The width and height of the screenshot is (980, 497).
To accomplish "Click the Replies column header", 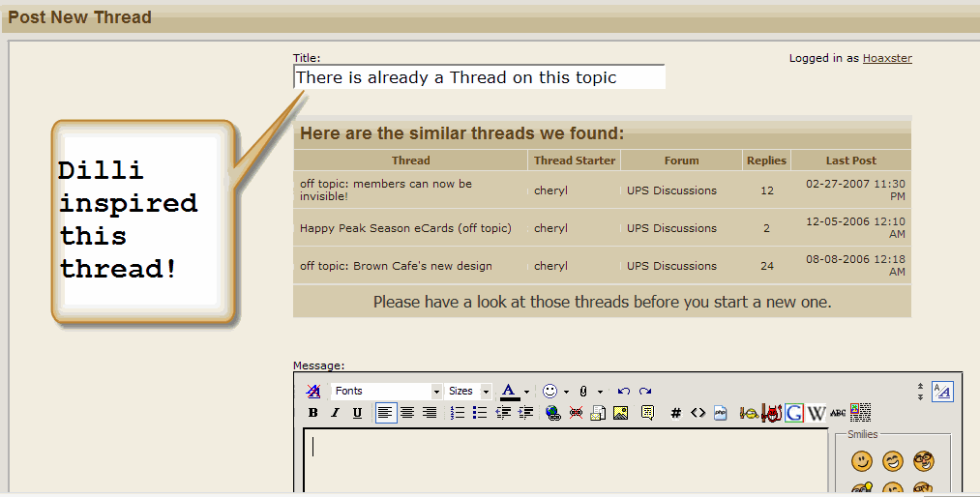I will 766,161.
